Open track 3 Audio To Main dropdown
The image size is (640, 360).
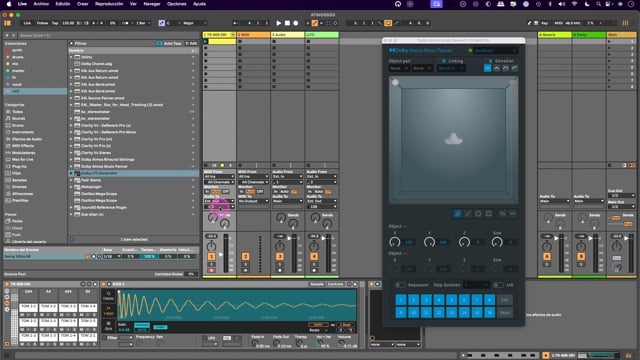click(x=288, y=201)
